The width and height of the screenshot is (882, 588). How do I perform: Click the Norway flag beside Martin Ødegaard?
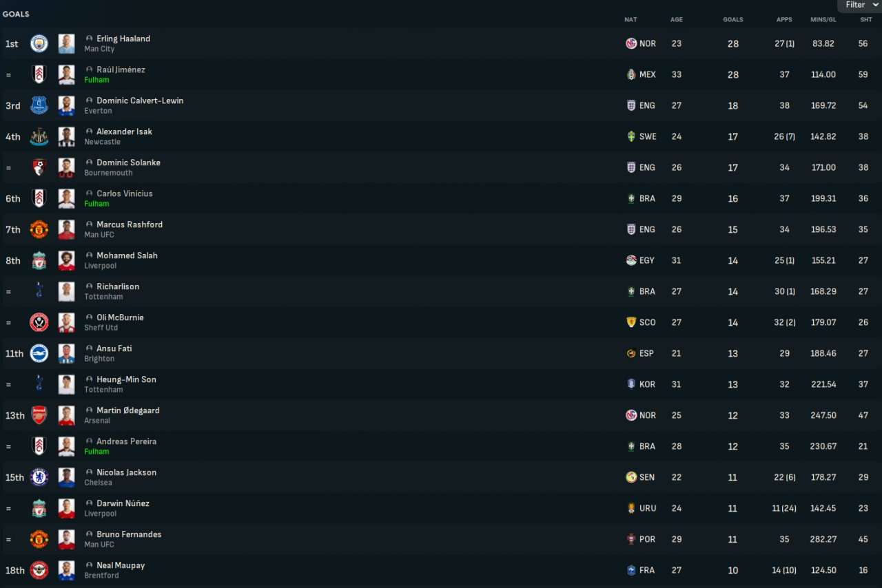[631, 415]
